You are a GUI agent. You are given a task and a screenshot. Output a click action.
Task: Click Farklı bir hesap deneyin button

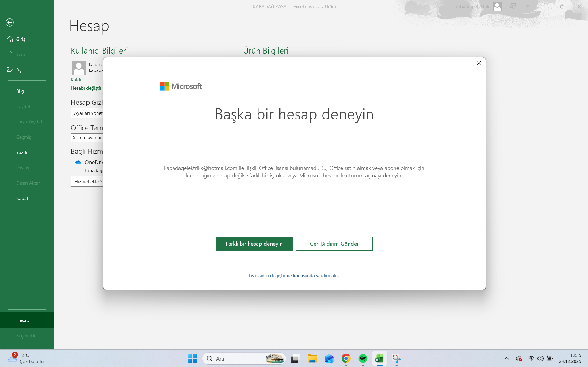(x=254, y=244)
